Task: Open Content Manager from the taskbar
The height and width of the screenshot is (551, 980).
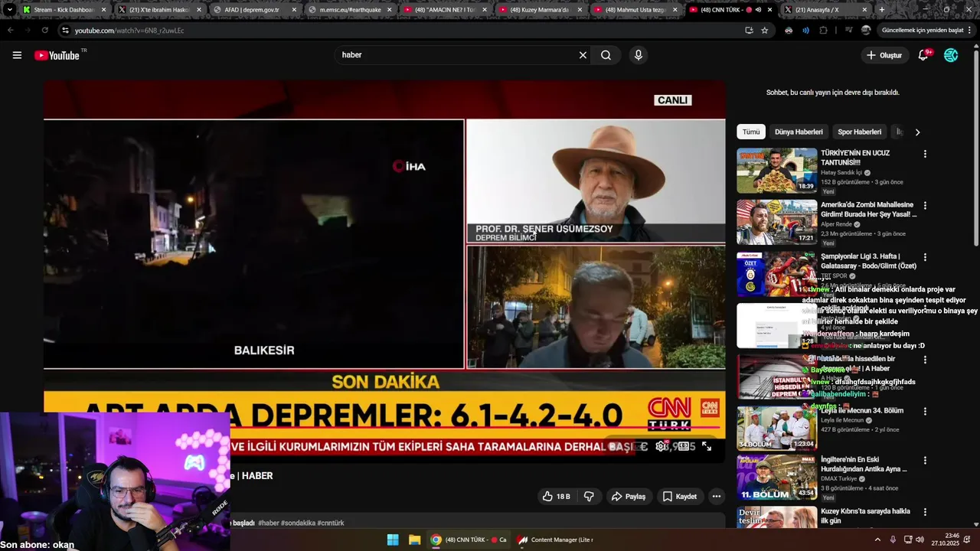Action: coord(555,540)
